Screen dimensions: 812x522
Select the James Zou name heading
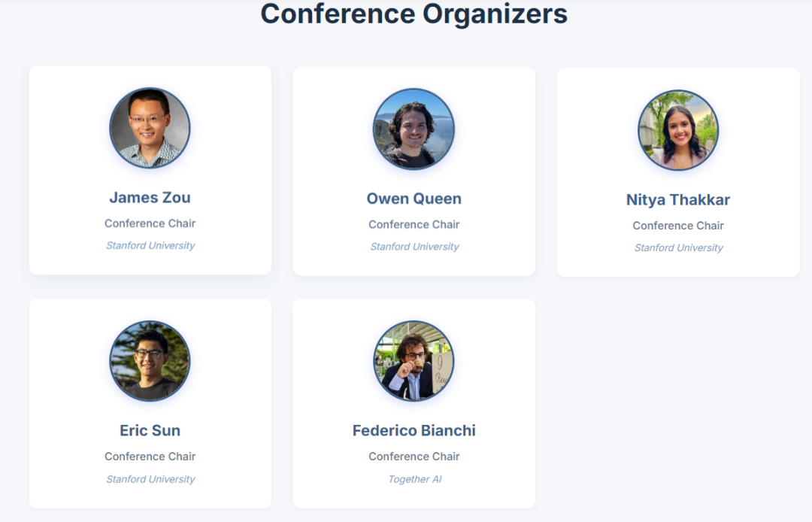pos(150,198)
